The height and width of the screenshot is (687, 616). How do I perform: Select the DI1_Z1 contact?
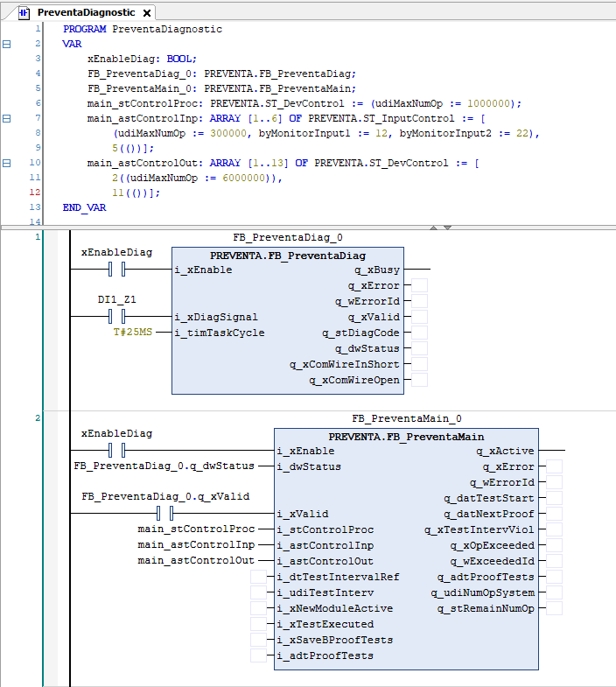coord(117,316)
